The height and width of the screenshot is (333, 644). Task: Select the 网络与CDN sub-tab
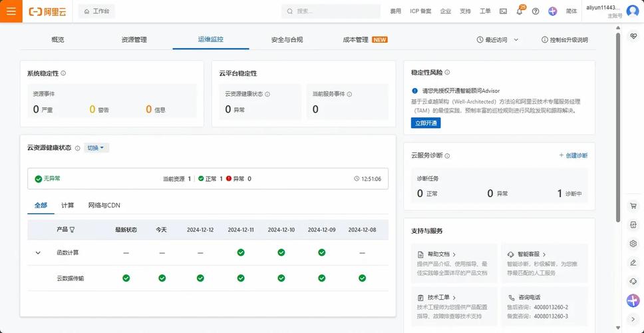point(104,205)
